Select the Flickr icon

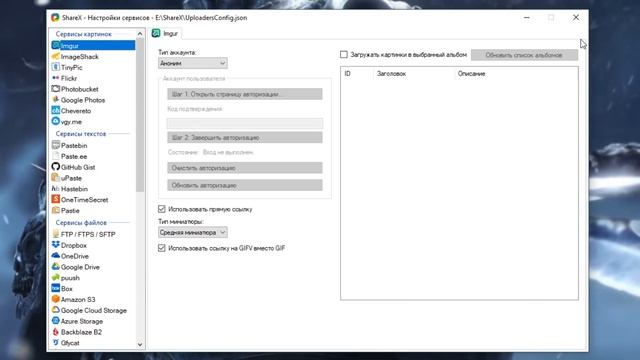[x=56, y=78]
